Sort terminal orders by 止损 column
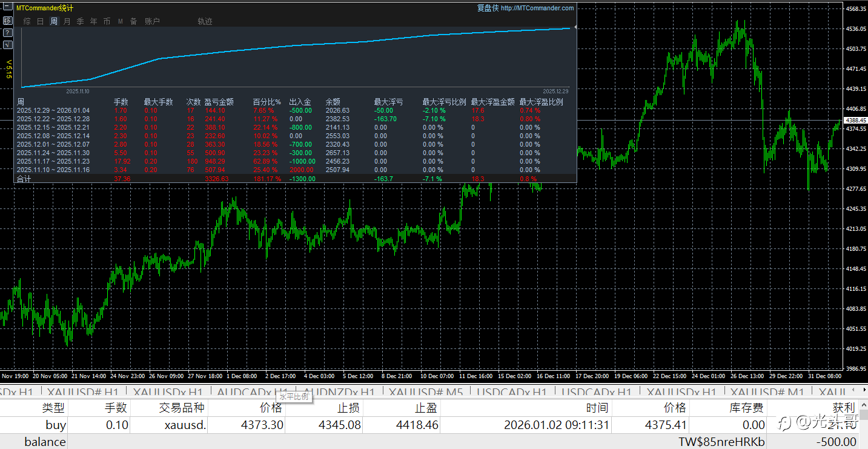 (350, 408)
